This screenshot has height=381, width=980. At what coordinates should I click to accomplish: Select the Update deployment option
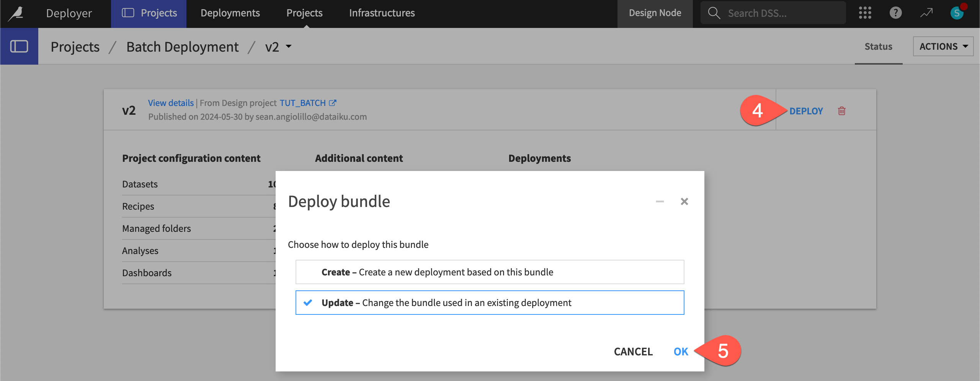[490, 303]
